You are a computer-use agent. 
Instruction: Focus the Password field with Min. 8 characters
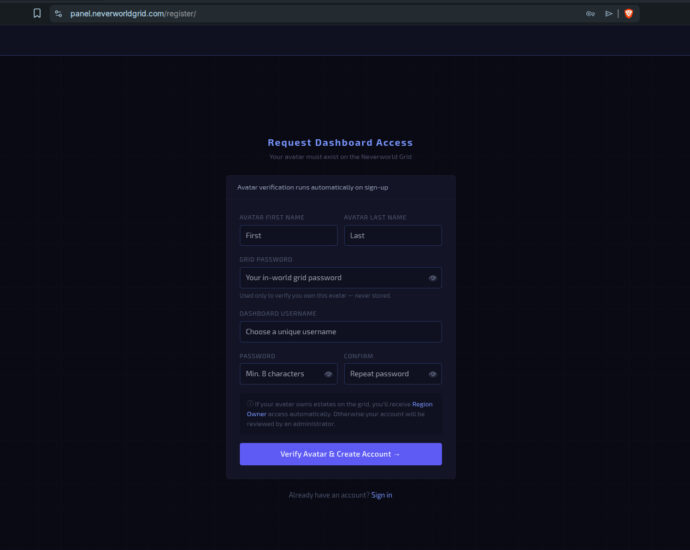tap(280, 374)
